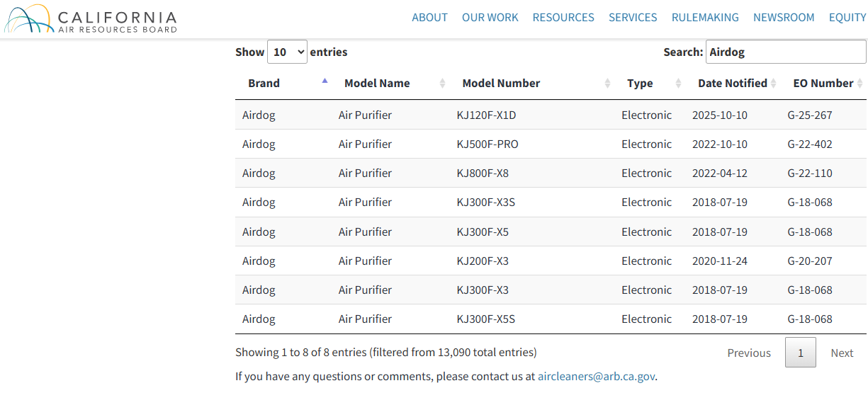Viewport: 868px width, 405px height.
Task: Click date in KJ300F-X3S row
Action: tap(720, 202)
